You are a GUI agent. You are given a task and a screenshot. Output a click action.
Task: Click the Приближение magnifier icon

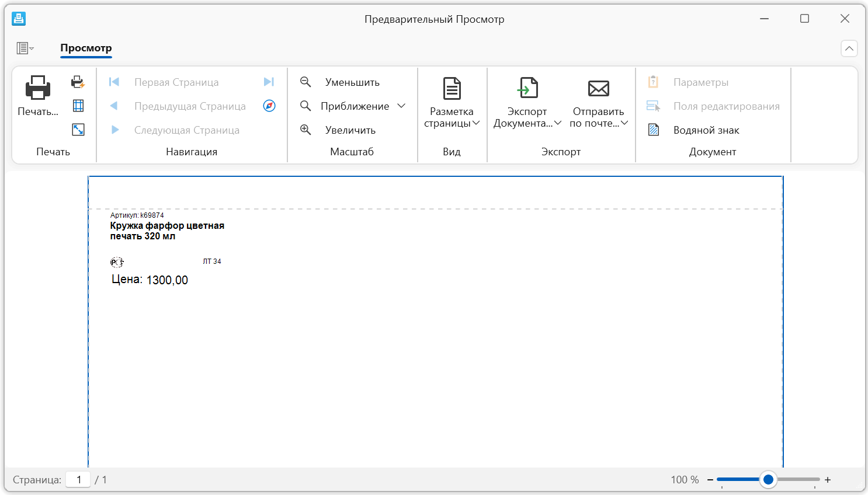tap(305, 106)
